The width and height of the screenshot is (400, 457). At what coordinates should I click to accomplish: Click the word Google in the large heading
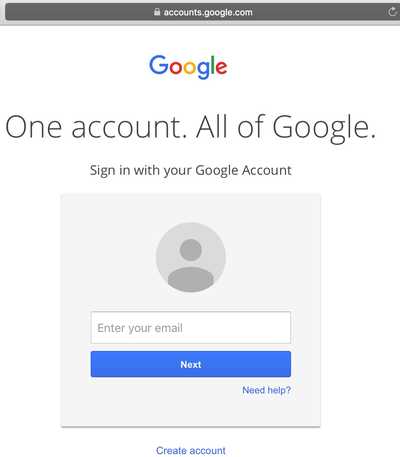coord(321,128)
